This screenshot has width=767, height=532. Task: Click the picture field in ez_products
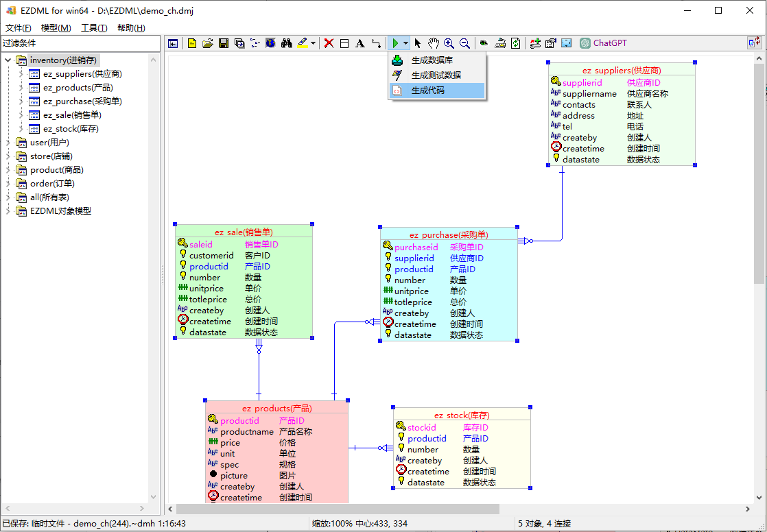tap(234, 476)
